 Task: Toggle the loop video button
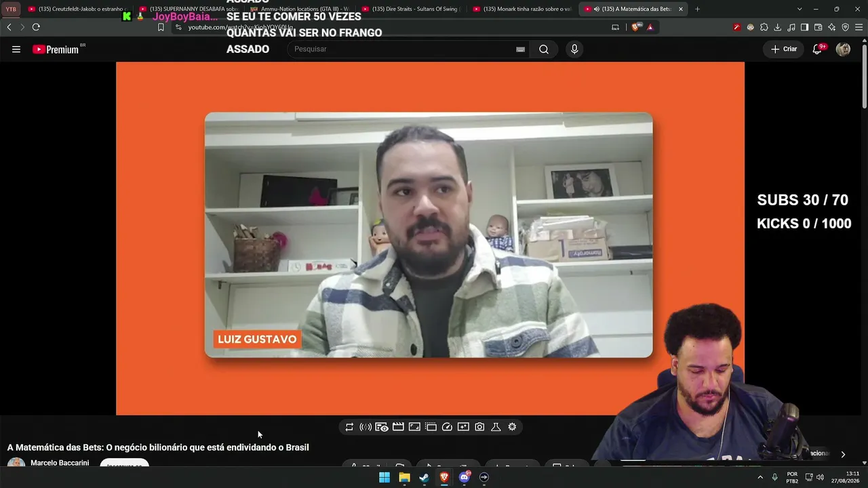coord(349,427)
